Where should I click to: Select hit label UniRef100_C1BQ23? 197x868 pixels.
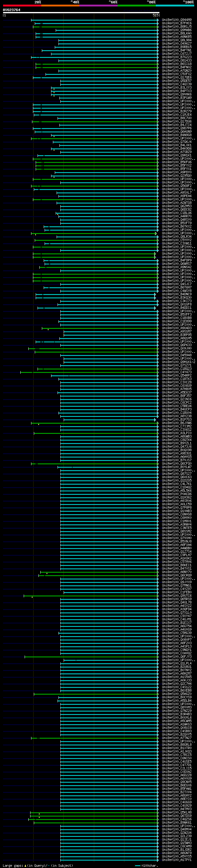[177, 369]
